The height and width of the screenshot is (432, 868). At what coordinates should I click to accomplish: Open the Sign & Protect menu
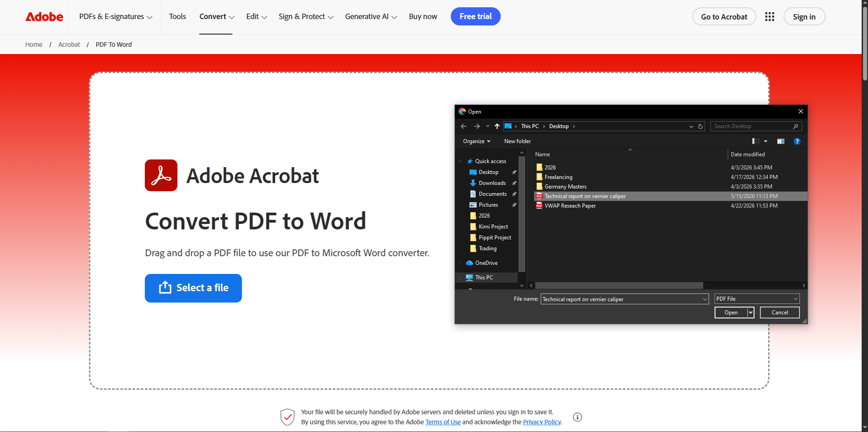(306, 17)
